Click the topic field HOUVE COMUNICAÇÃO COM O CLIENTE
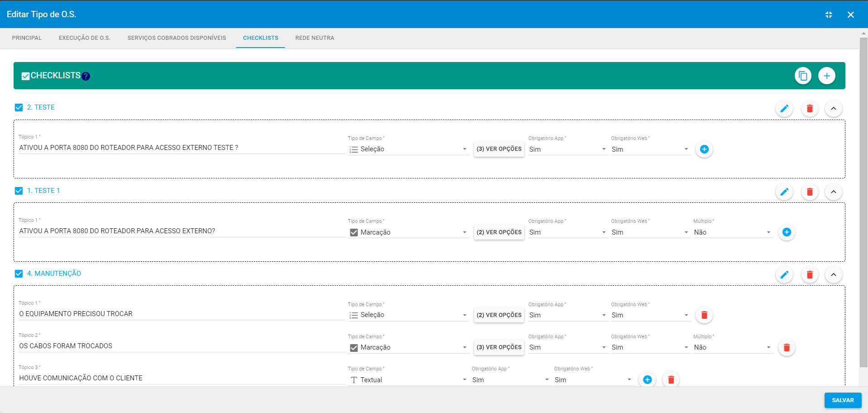The image size is (868, 413). click(182, 378)
